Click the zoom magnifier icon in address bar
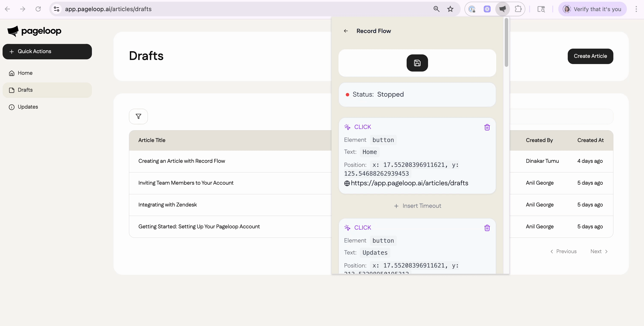Screen dimensions: 644x326 click(436, 9)
